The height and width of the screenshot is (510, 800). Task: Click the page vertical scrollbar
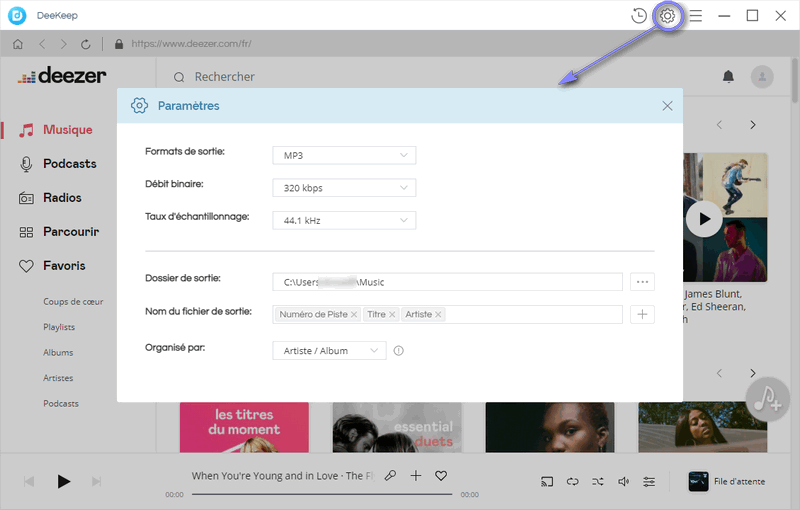click(x=795, y=82)
